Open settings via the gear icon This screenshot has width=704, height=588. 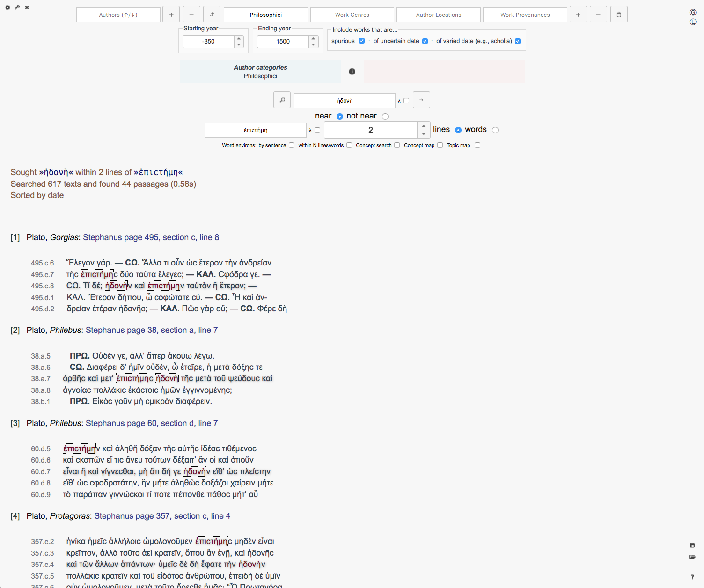pos(7,7)
